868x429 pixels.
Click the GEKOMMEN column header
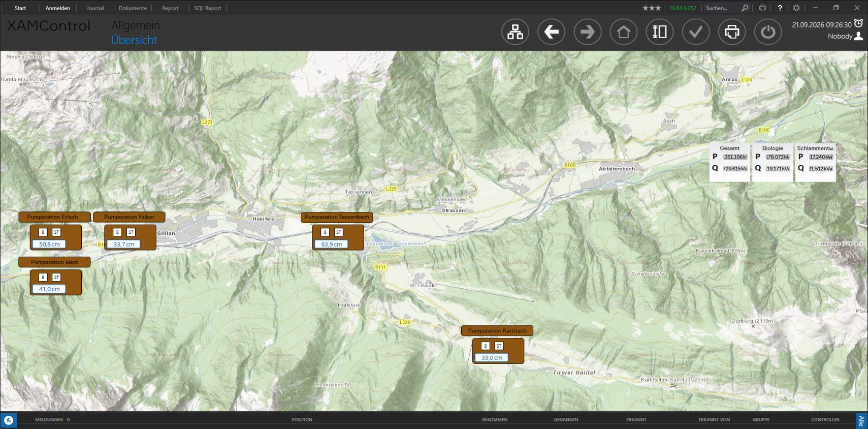point(495,420)
